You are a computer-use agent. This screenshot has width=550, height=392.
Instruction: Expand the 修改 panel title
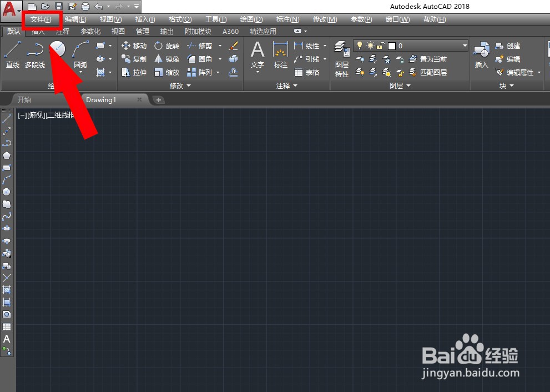coord(180,86)
